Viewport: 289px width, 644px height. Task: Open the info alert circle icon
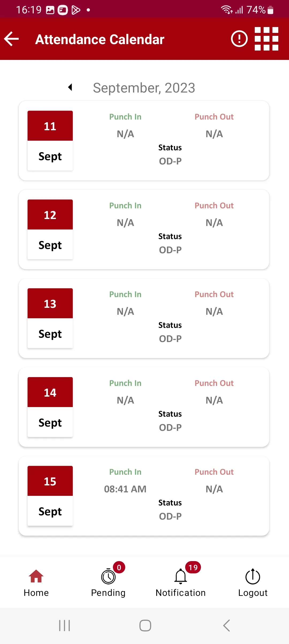[239, 39]
